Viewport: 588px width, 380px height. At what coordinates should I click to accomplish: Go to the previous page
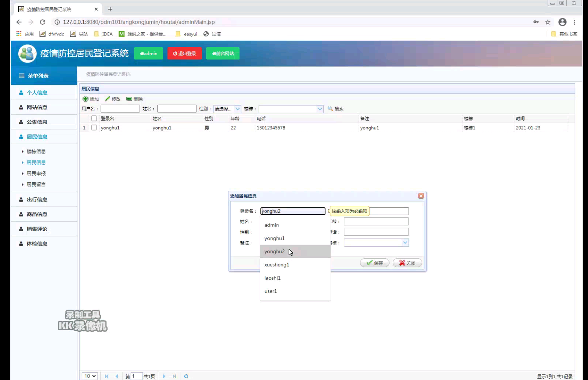tap(117, 376)
